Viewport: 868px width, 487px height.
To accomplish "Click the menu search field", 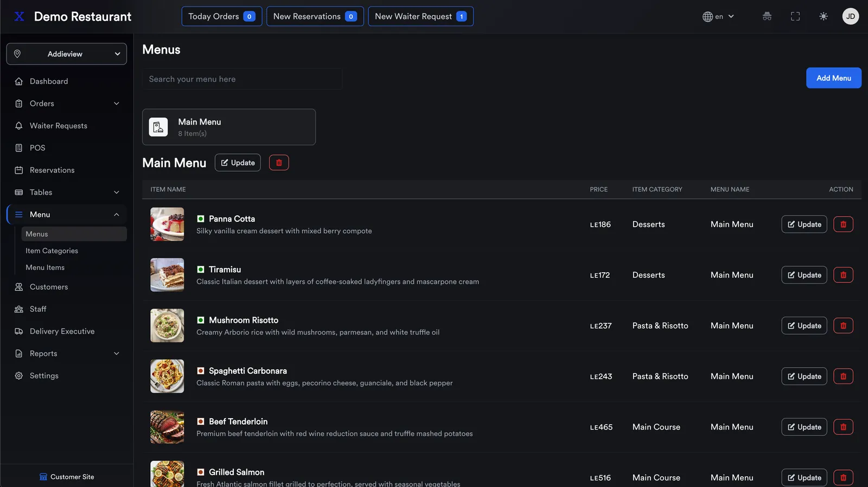I will 242,79.
